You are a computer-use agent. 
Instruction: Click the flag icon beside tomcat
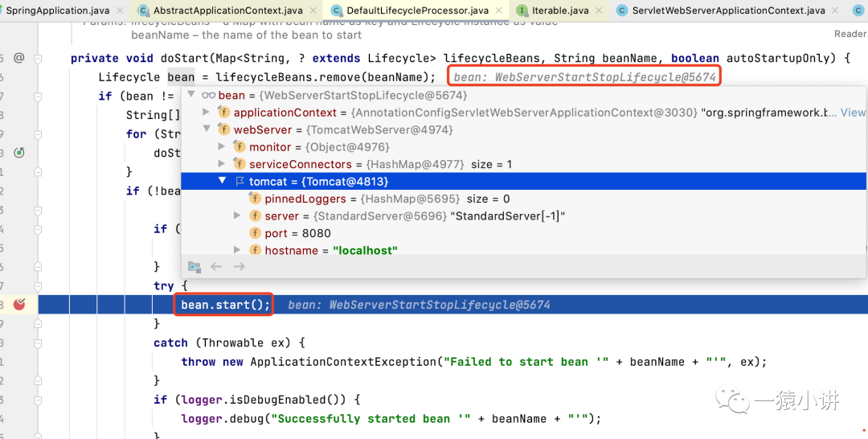240,181
